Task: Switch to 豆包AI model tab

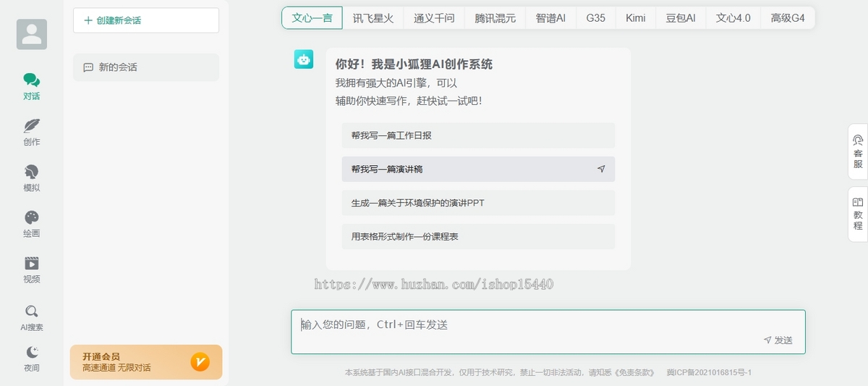Action: 681,18
